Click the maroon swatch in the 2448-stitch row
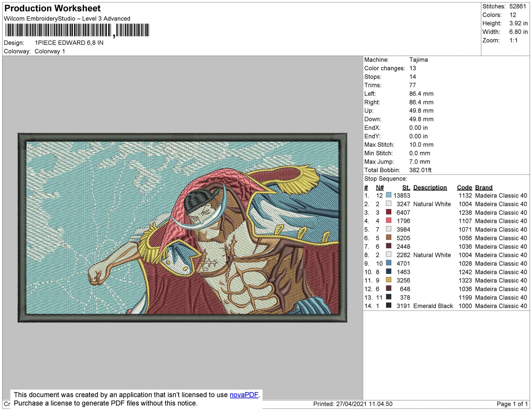Image resolution: width=532 pixels, height=411 pixels. click(x=388, y=246)
